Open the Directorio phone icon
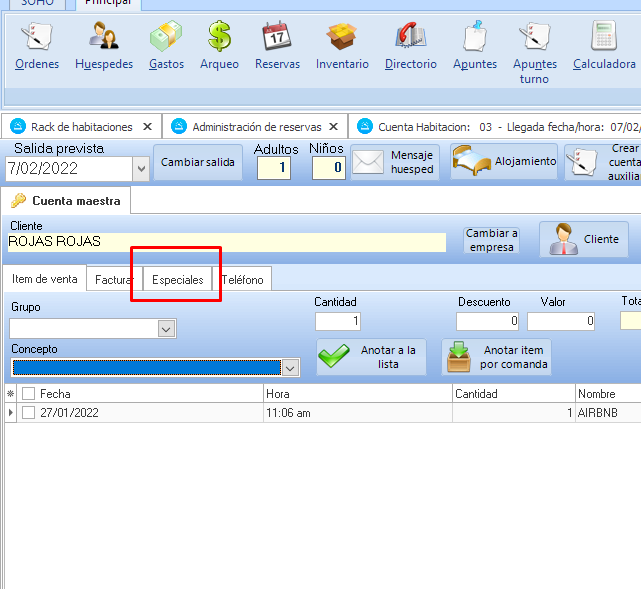The width and height of the screenshot is (641, 589). point(410,46)
